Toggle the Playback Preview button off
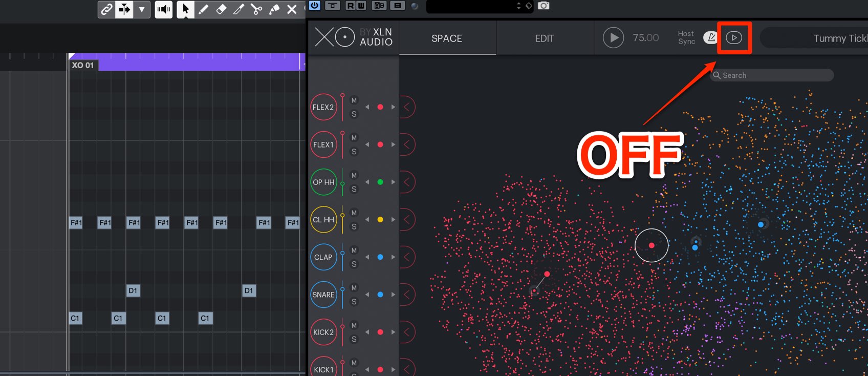Viewport: 868px width, 376px height. pos(734,38)
